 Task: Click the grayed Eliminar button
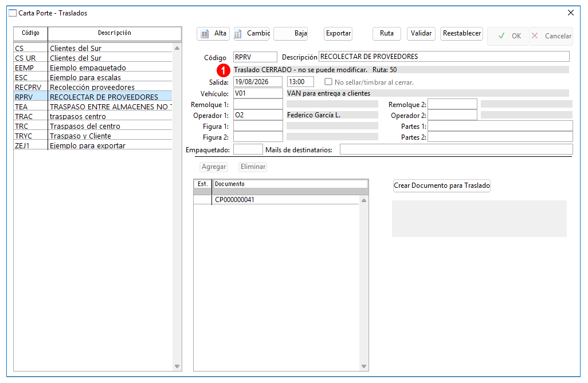click(x=253, y=167)
